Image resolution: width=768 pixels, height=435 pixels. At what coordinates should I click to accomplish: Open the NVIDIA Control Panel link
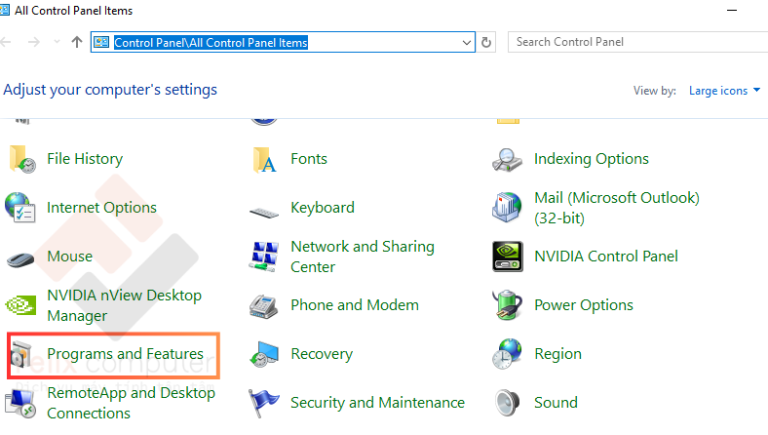[606, 256]
